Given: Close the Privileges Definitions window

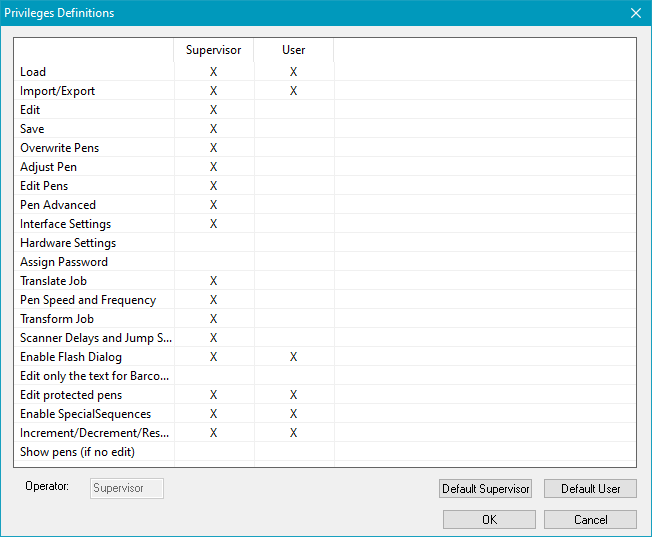Looking at the screenshot, I should click(635, 13).
